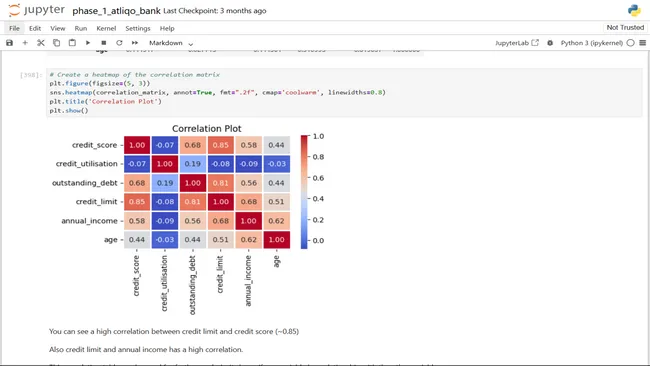
Task: Click the plt.show() code line
Action: (x=69, y=111)
